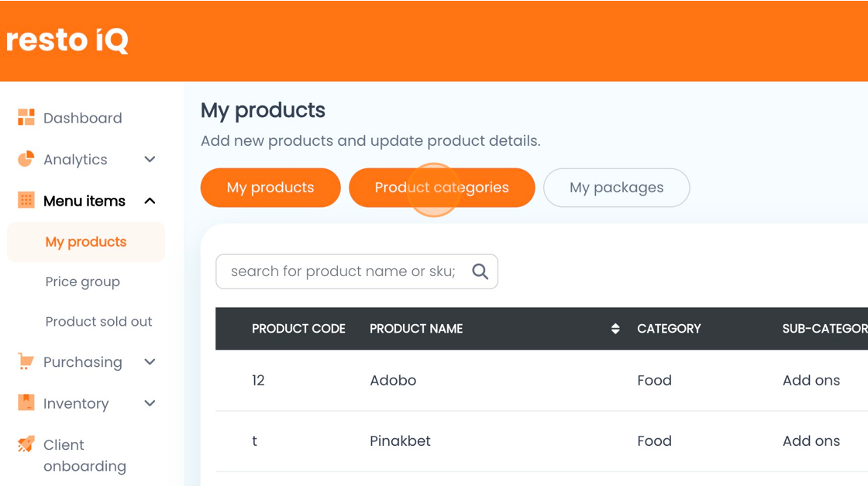The width and height of the screenshot is (868, 487).
Task: Open the Adobo product row
Action: point(542,381)
